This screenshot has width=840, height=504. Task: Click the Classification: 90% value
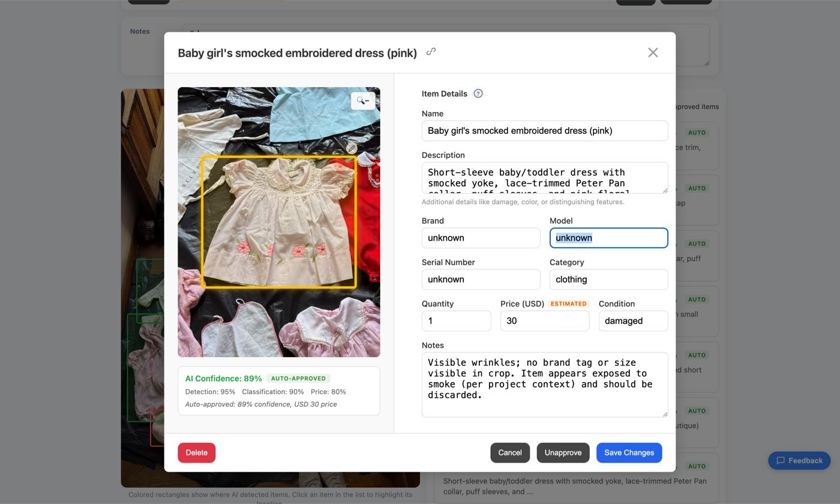[273, 392]
